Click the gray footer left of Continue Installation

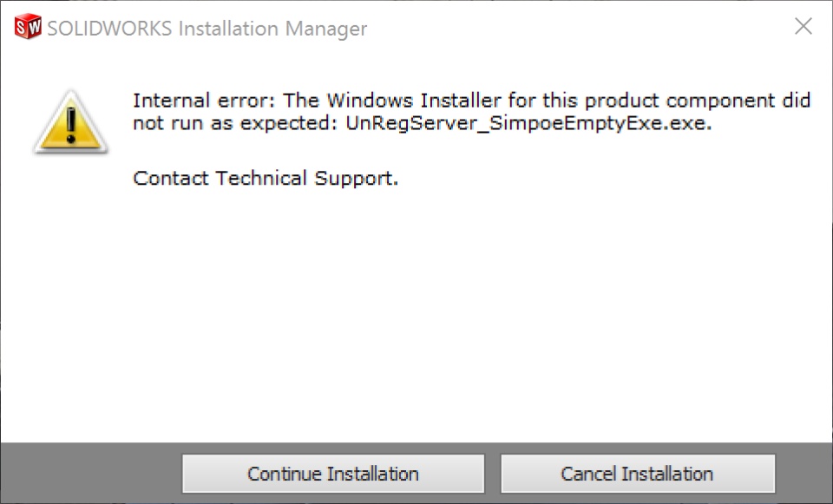91,474
